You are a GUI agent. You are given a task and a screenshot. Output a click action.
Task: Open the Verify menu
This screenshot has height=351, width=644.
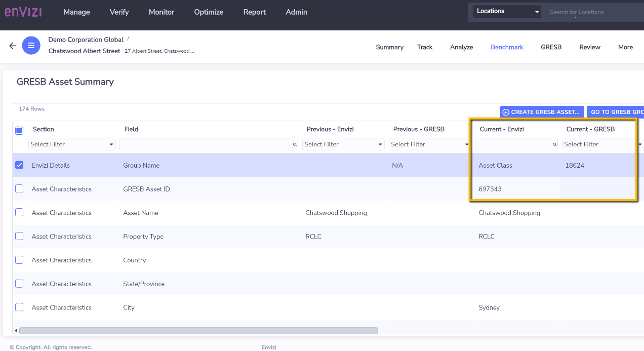coord(119,12)
